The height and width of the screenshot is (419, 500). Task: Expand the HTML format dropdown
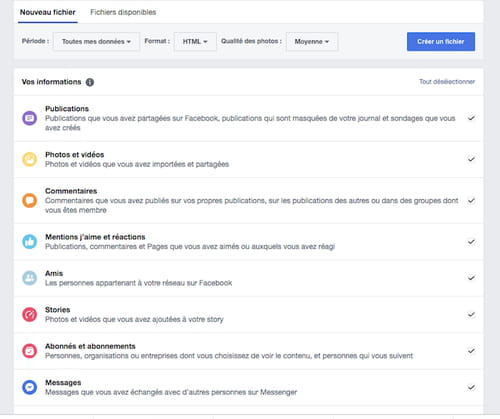tap(195, 42)
